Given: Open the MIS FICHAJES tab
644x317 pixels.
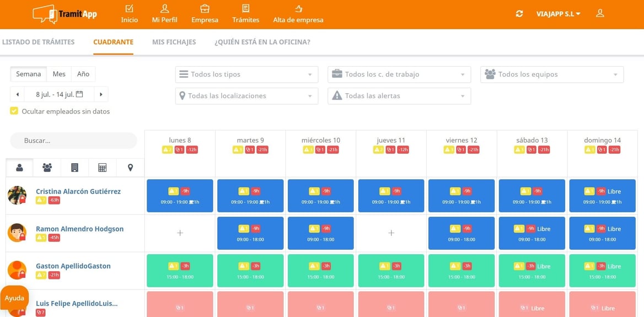Looking at the screenshot, I should pos(174,42).
